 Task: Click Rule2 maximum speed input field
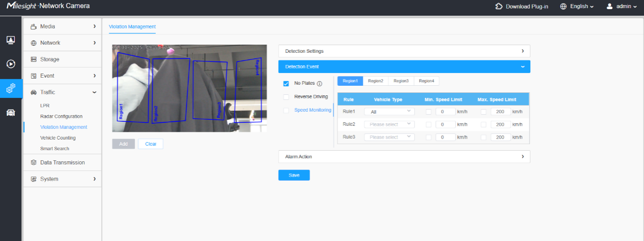(500, 124)
